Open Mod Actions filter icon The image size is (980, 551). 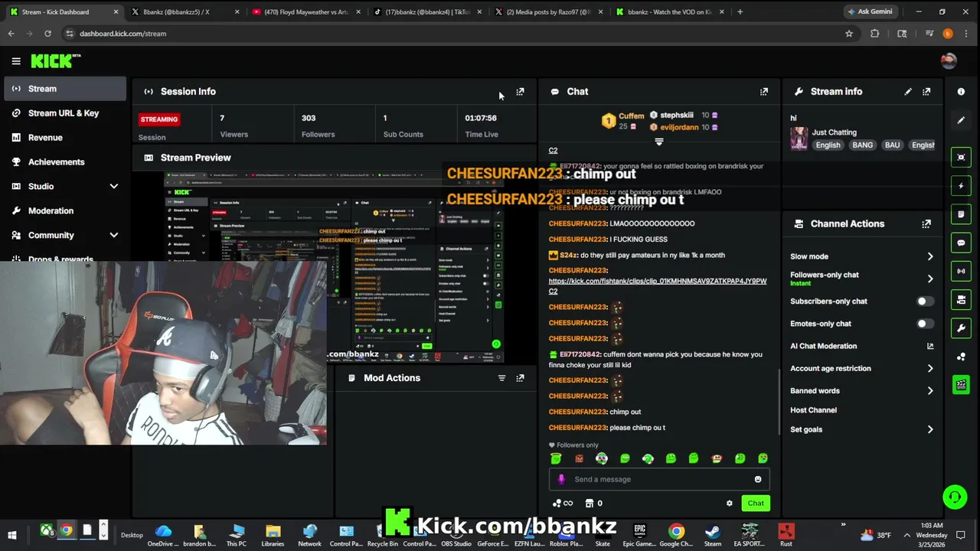coord(502,378)
